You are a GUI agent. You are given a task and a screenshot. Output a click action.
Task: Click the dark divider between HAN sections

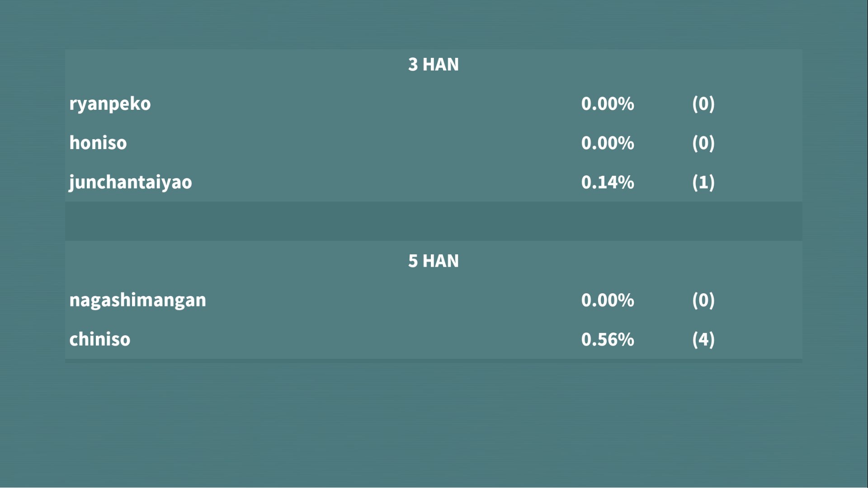pyautogui.click(x=433, y=221)
